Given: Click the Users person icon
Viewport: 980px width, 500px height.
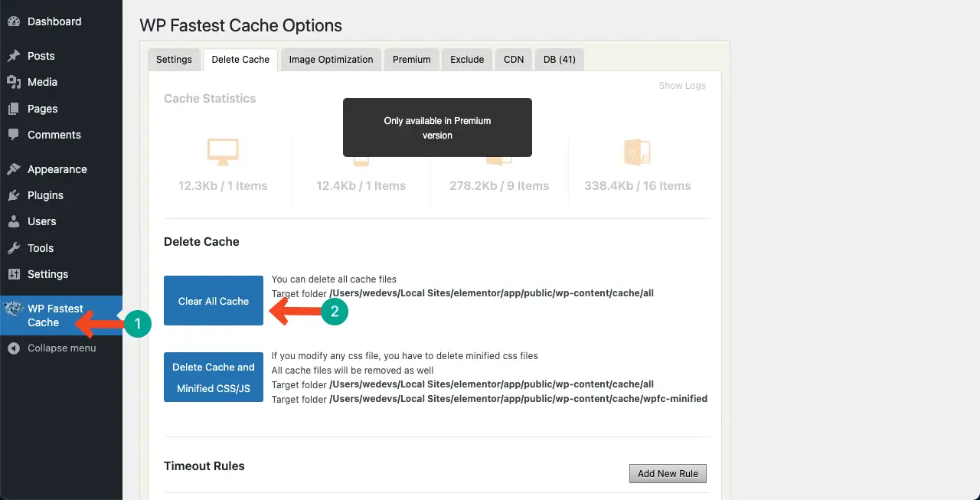Looking at the screenshot, I should pos(13,221).
